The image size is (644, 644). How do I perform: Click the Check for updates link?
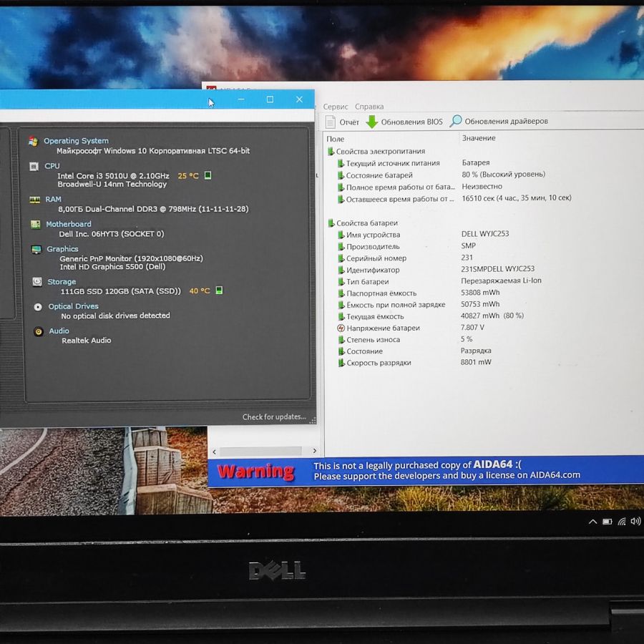tap(274, 417)
